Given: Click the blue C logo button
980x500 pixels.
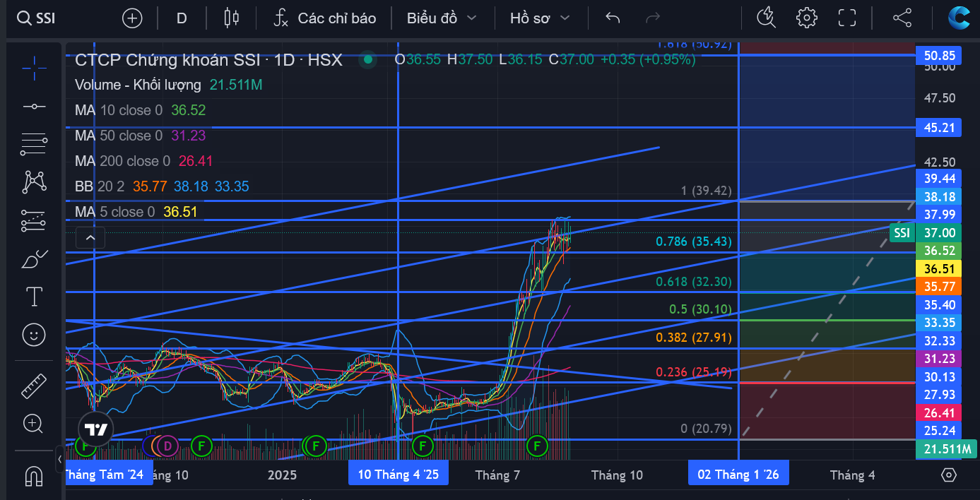Looking at the screenshot, I should (x=959, y=17).
